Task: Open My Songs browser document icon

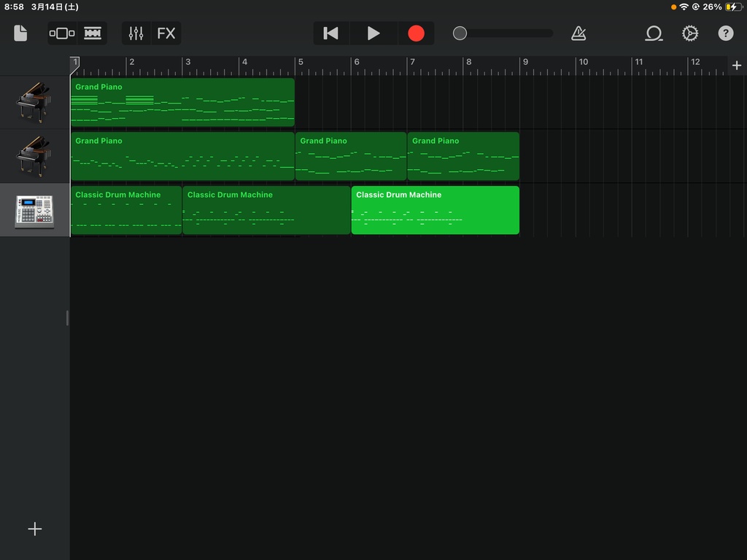Action: point(20,34)
